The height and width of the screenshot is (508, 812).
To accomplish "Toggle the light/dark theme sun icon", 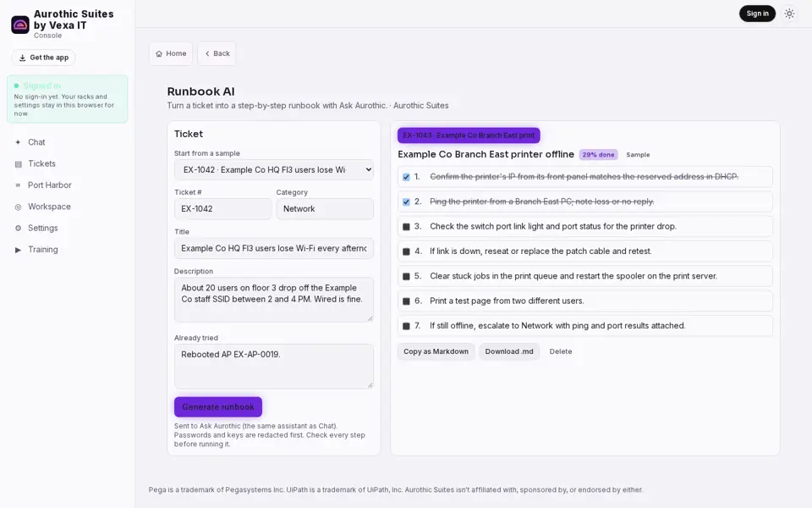I will 789,14.
